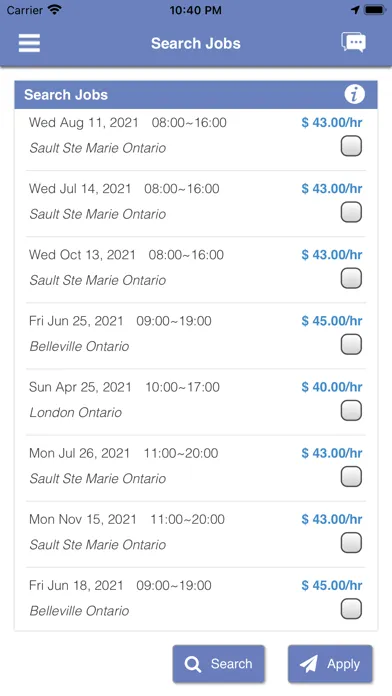Select the Fri Jun 18 Belleville checkbox
This screenshot has height=696, width=392.
click(351, 609)
